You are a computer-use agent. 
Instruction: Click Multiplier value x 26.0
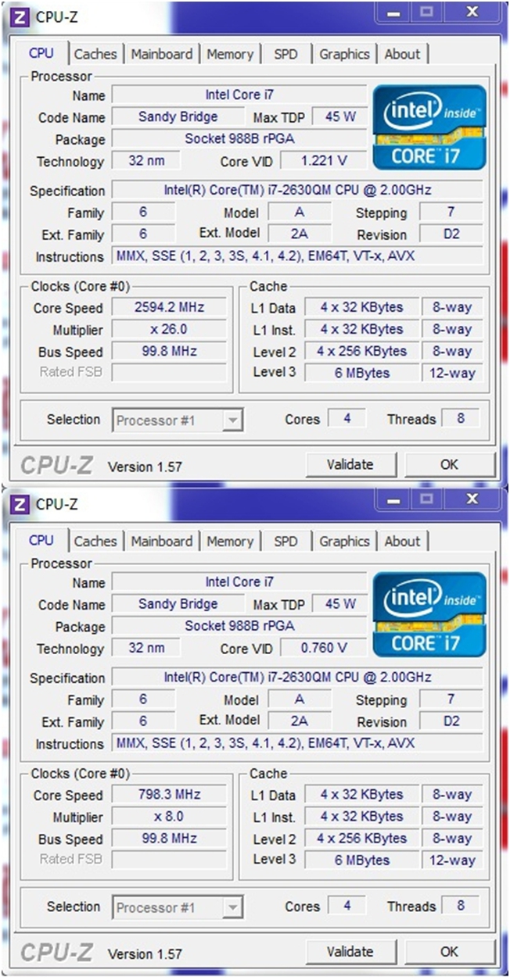(170, 329)
